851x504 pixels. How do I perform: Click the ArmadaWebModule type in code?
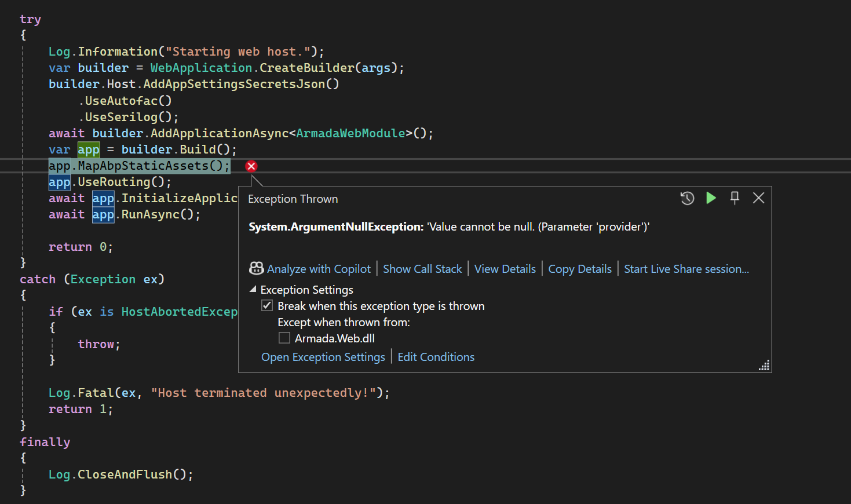350,133
